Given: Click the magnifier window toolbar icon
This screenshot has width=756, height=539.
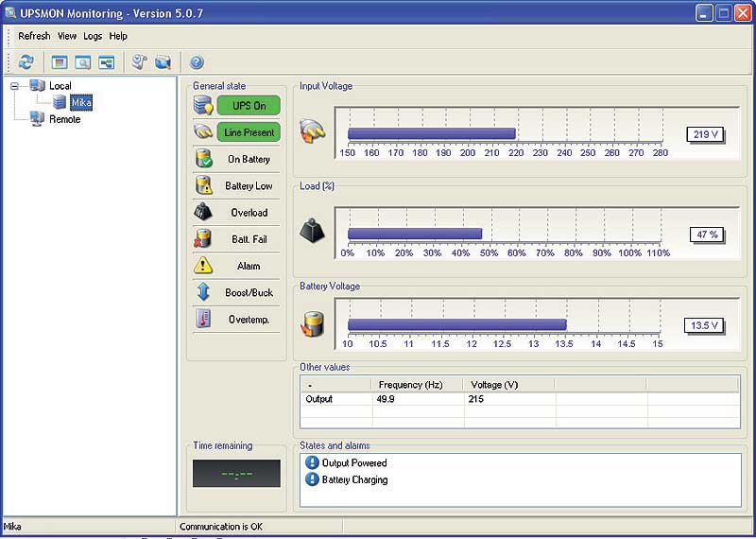Looking at the screenshot, I should (x=83, y=62).
